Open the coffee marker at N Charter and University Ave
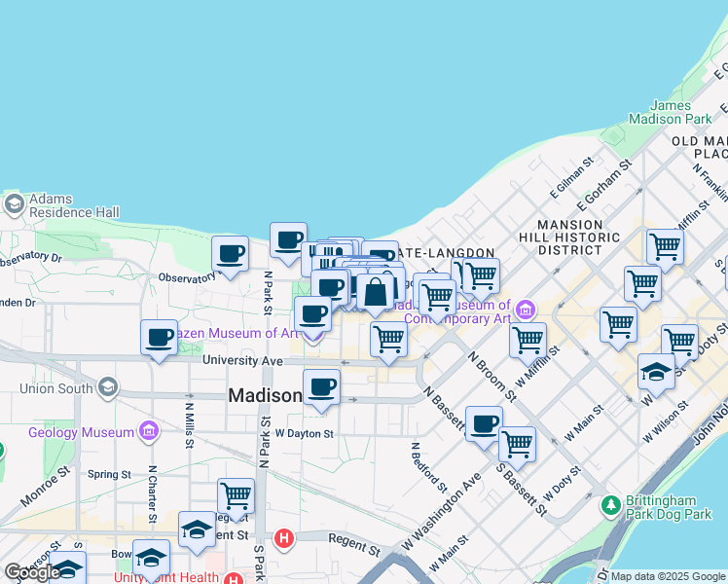The height and width of the screenshot is (584, 728). [x=160, y=338]
